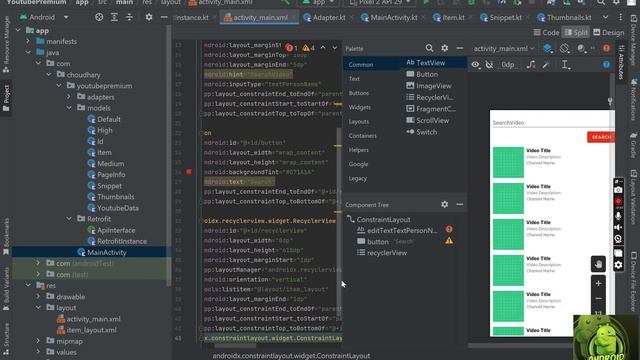Viewport: 640px width, 360px height.
Task: Open the 0dp default margins dropdown
Action: [x=508, y=64]
